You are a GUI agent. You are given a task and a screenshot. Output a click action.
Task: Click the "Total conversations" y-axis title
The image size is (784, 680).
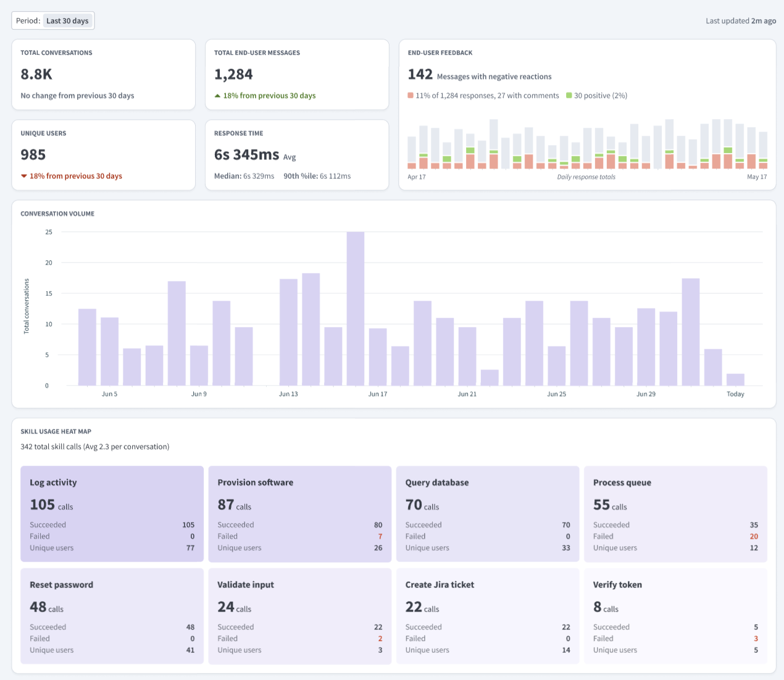[27, 306]
